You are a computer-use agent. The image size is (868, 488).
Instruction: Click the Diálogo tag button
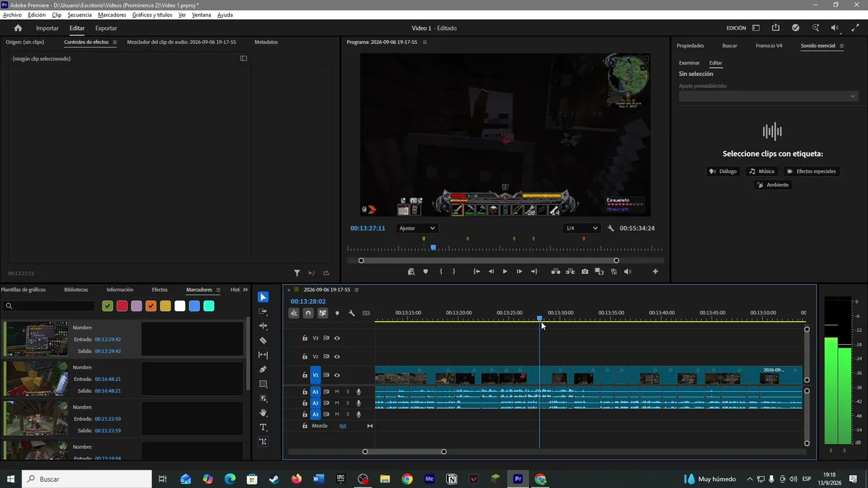point(723,171)
